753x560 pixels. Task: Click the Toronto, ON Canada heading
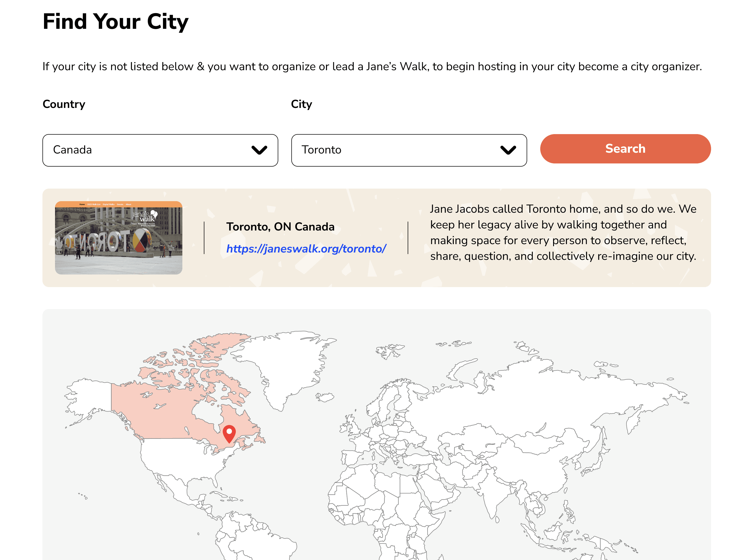coord(280,227)
